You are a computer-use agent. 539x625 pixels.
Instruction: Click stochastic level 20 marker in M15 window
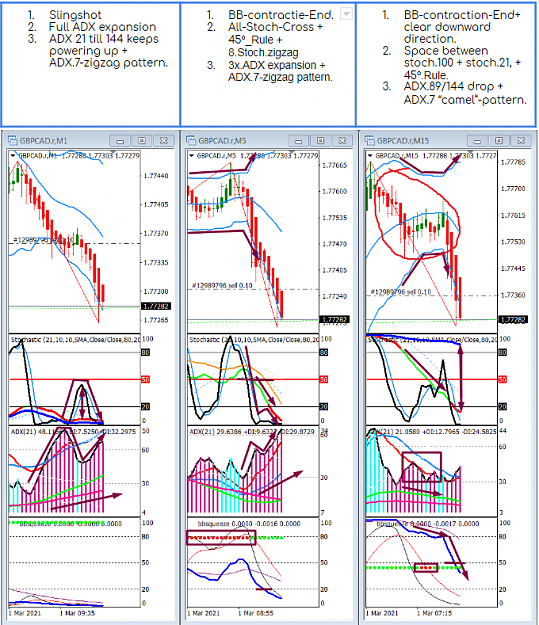coord(503,407)
